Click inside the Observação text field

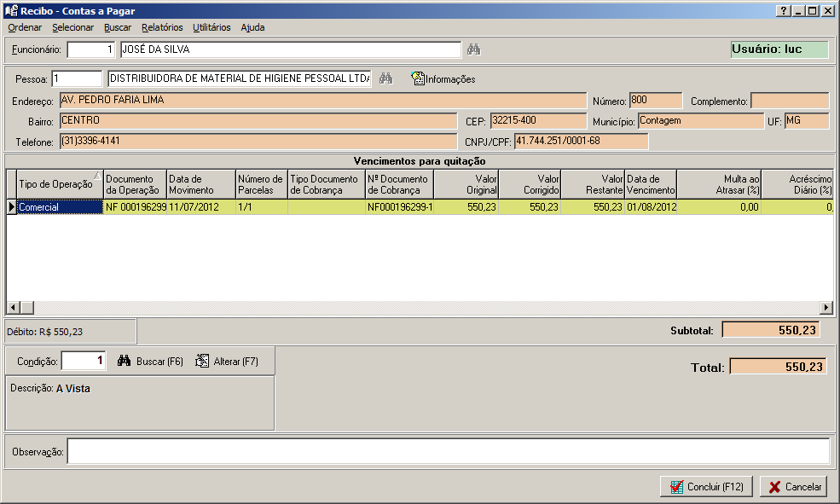pos(448,451)
